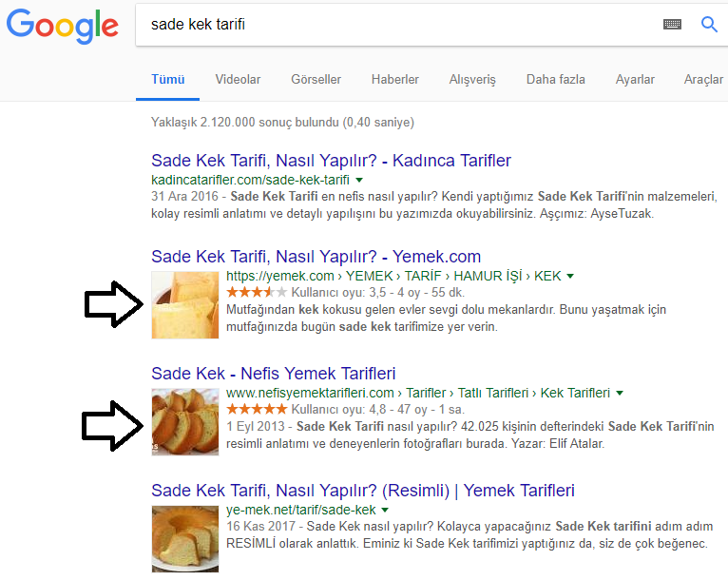Switch to the Videolar tab
This screenshot has width=728, height=580.
(x=238, y=80)
